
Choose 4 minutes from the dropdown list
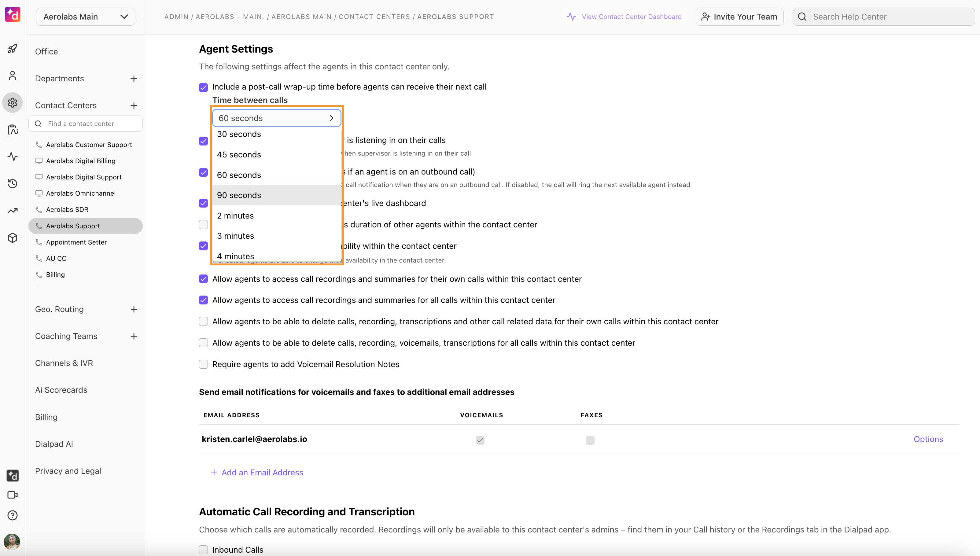tap(276, 255)
